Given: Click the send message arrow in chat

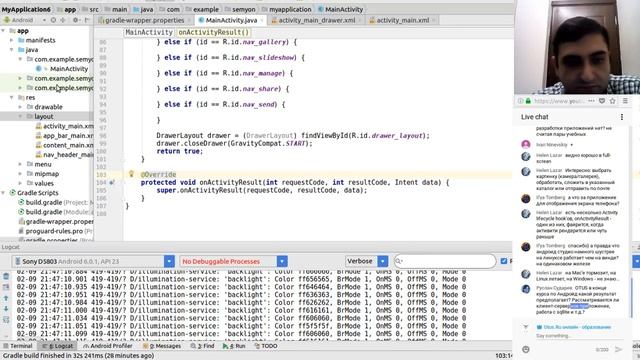Looking at the screenshot, I should point(619,349).
